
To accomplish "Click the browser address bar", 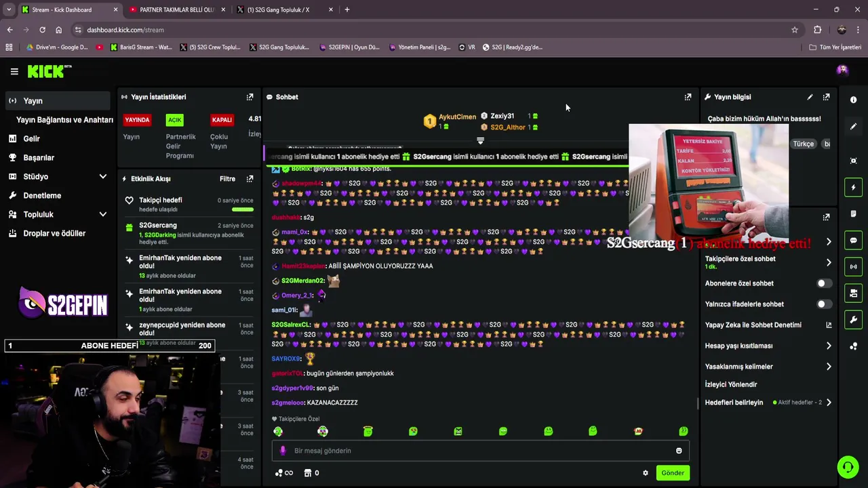I will coord(434,30).
